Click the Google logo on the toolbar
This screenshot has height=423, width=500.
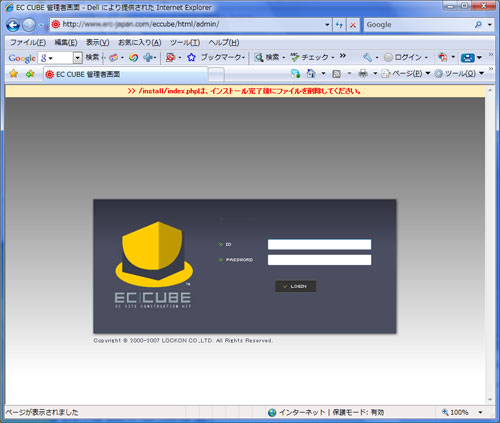coord(22,58)
